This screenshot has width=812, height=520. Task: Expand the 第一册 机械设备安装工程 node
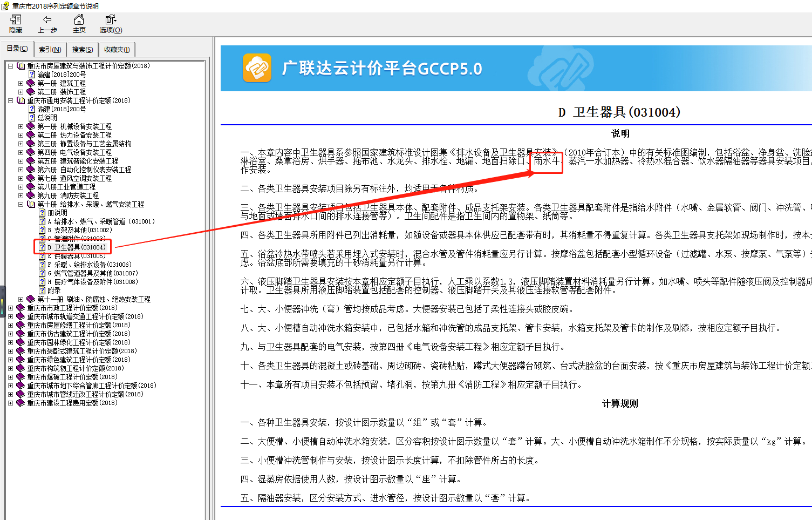(21, 126)
